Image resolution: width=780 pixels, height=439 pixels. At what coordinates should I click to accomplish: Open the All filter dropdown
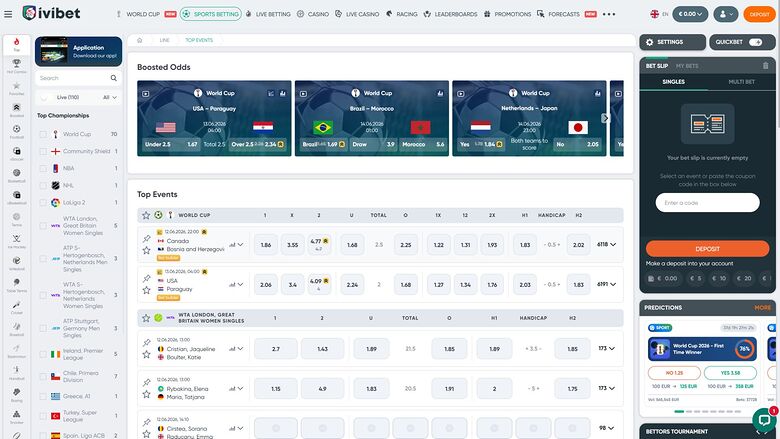[x=110, y=97]
